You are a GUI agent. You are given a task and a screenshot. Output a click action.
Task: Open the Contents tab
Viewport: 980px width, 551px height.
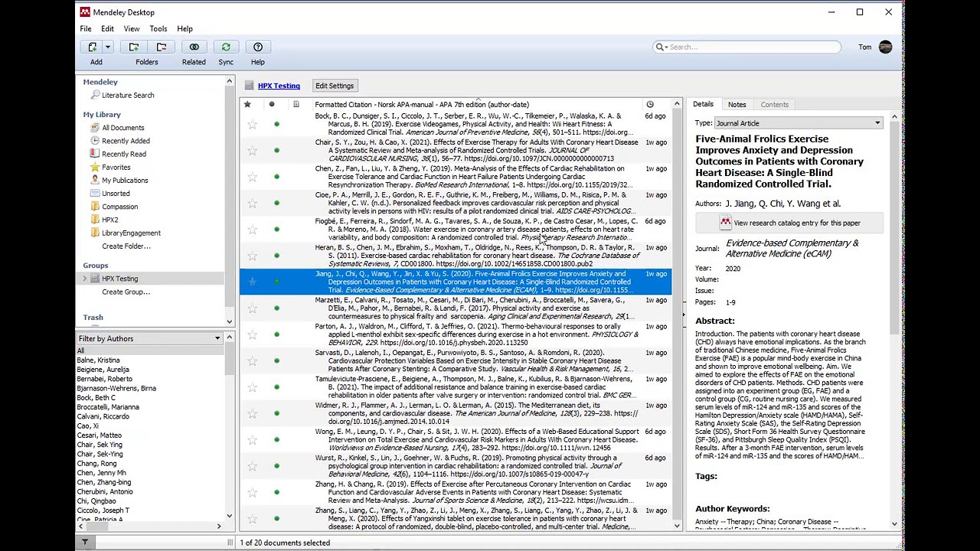click(774, 104)
